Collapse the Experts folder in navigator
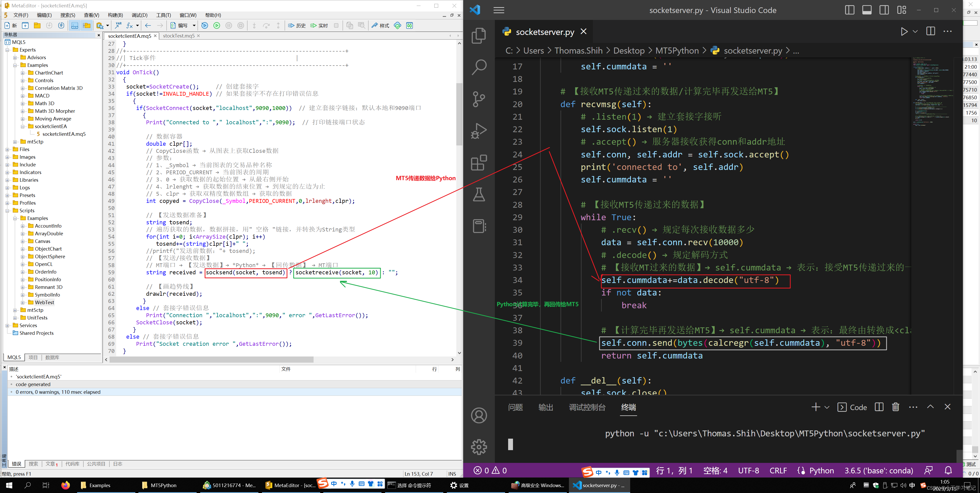Image resolution: width=980 pixels, height=493 pixels. (x=8, y=50)
